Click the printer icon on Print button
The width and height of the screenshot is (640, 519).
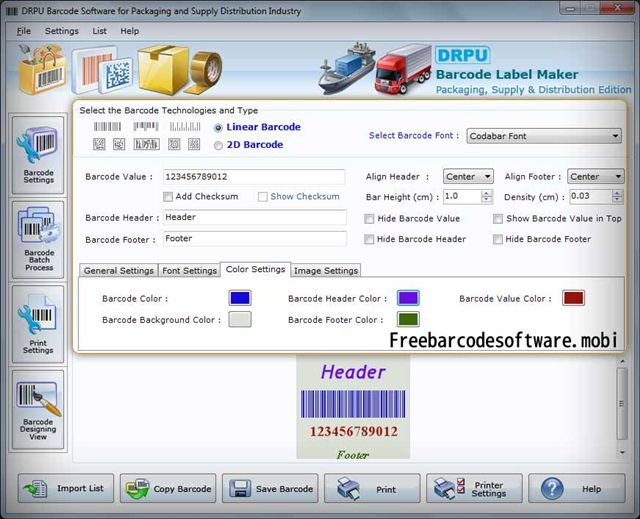pyautogui.click(x=349, y=488)
